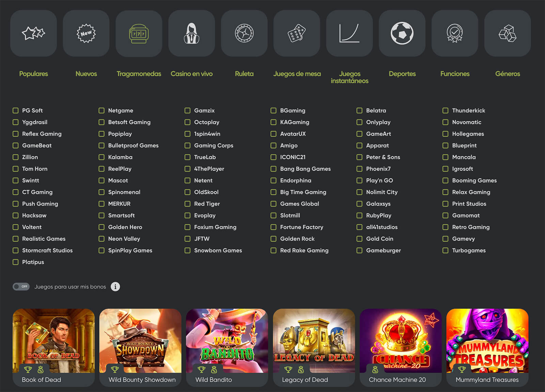Click money bag icon on Legacy of Dead
The width and height of the screenshot is (545, 392).
point(301,370)
